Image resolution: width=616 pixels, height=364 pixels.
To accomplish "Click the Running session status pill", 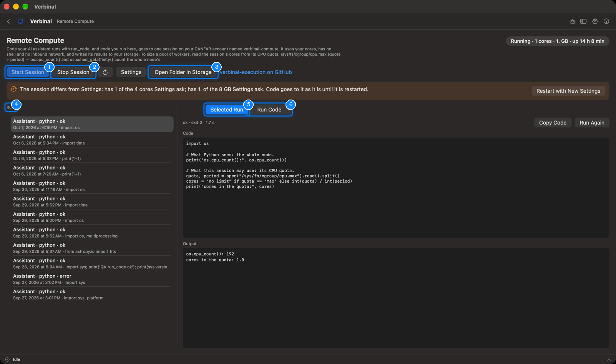I will [557, 41].
